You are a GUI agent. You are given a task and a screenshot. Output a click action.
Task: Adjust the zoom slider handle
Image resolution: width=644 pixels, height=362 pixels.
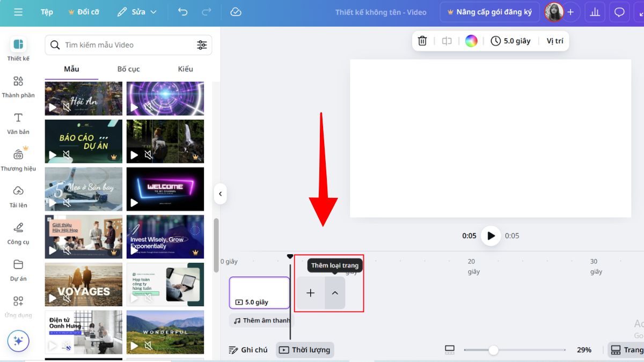tap(493, 350)
